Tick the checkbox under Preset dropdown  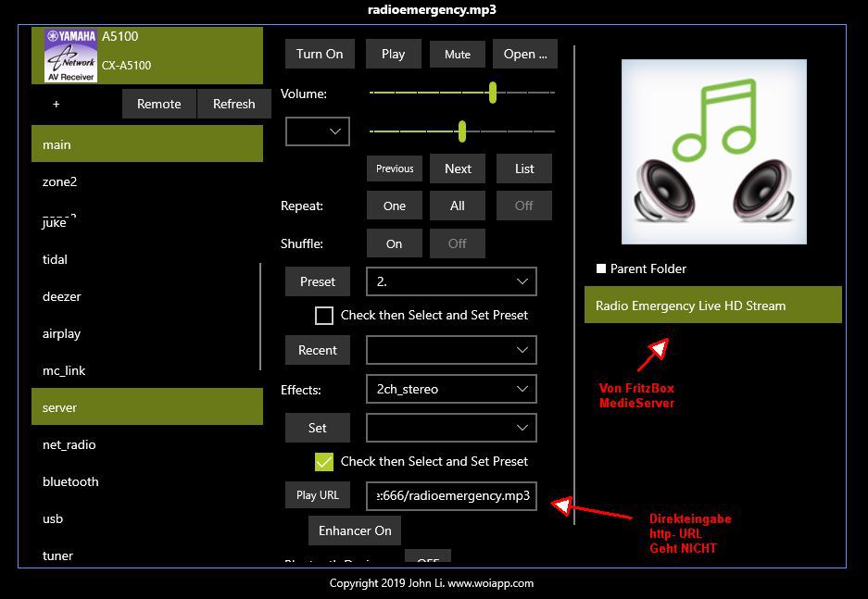324,316
